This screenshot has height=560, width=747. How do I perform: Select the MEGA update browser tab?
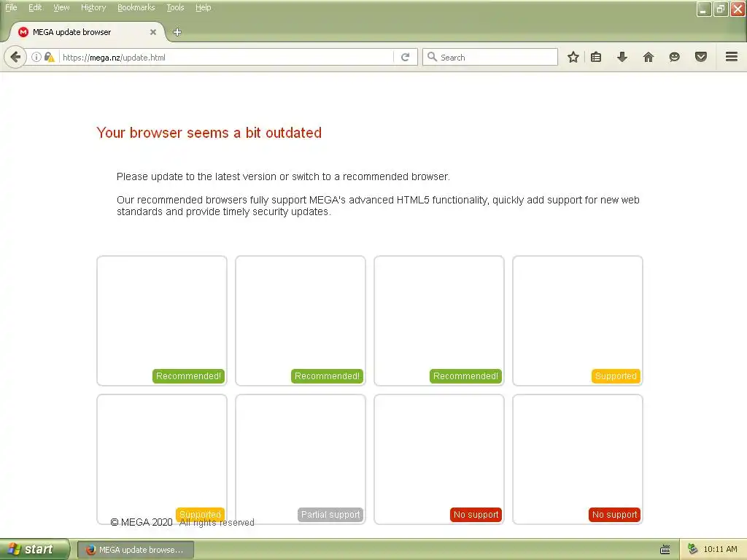point(86,32)
